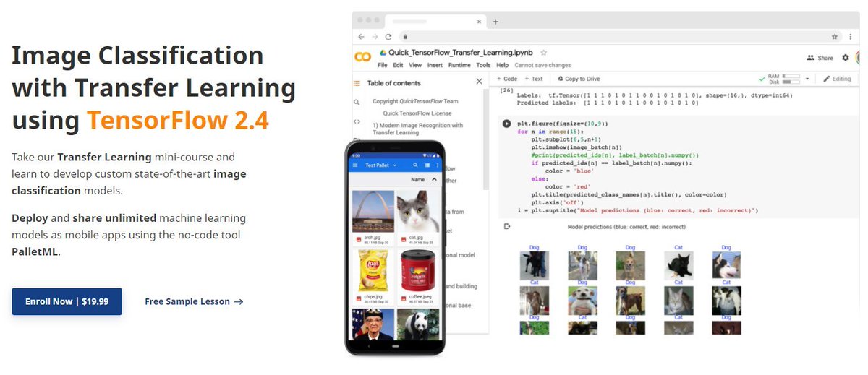Open the runtime connection dropdown arrow

(807, 78)
